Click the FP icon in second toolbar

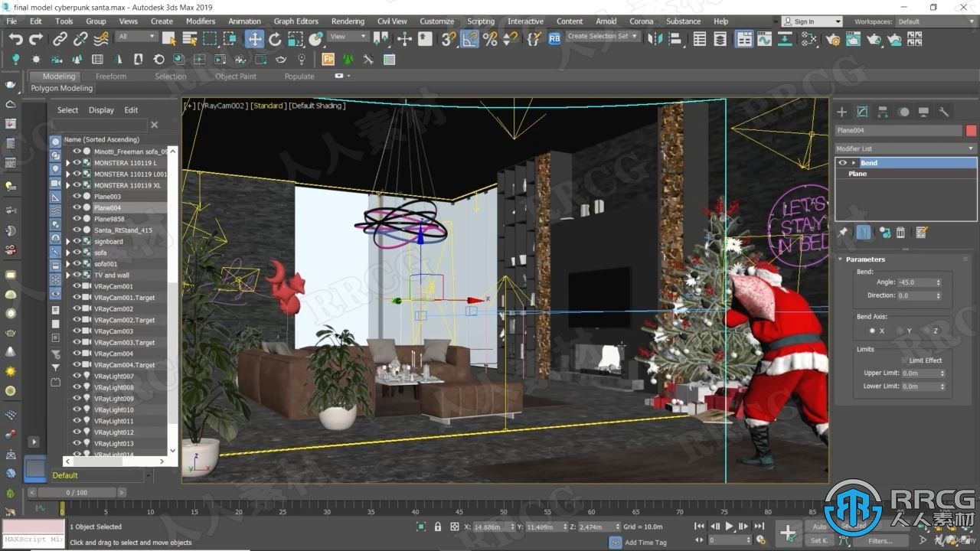pos(328,59)
